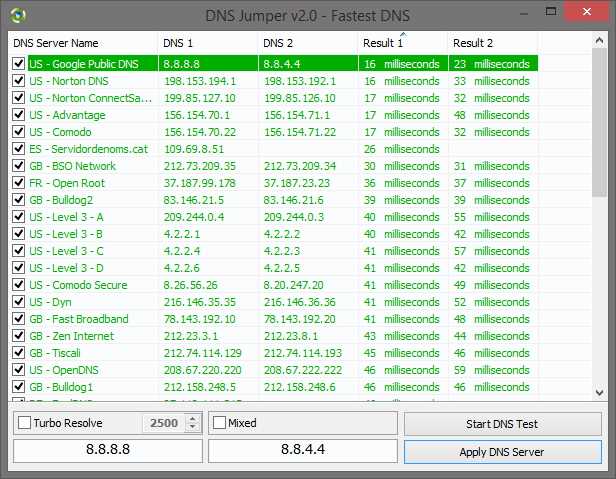The image size is (616, 479).
Task: Toggle the US - OpenDNS checkbox
Action: [x=18, y=369]
